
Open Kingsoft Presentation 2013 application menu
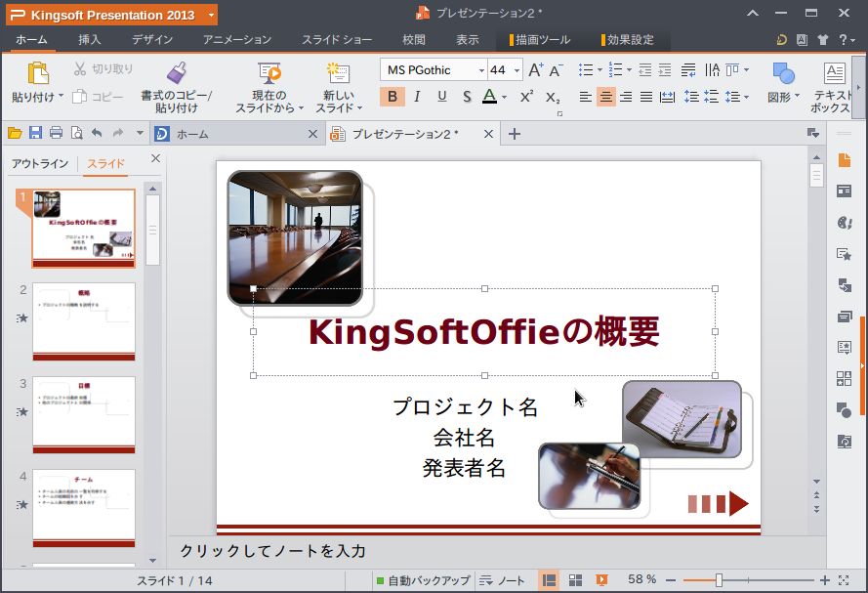coord(111,15)
